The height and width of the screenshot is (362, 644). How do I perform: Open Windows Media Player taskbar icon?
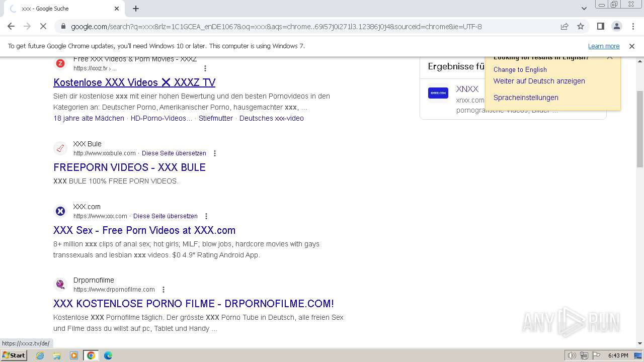74,355
